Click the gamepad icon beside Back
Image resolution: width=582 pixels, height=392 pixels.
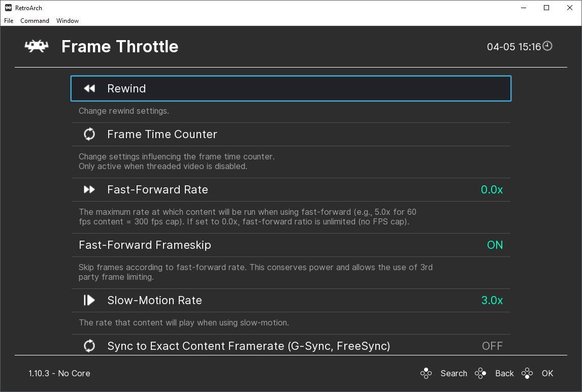[x=480, y=373]
